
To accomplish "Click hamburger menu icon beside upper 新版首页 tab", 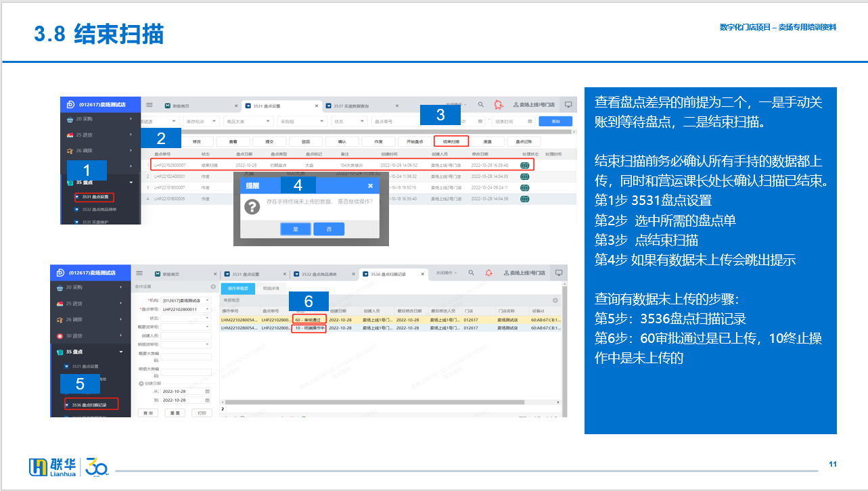I will (150, 106).
